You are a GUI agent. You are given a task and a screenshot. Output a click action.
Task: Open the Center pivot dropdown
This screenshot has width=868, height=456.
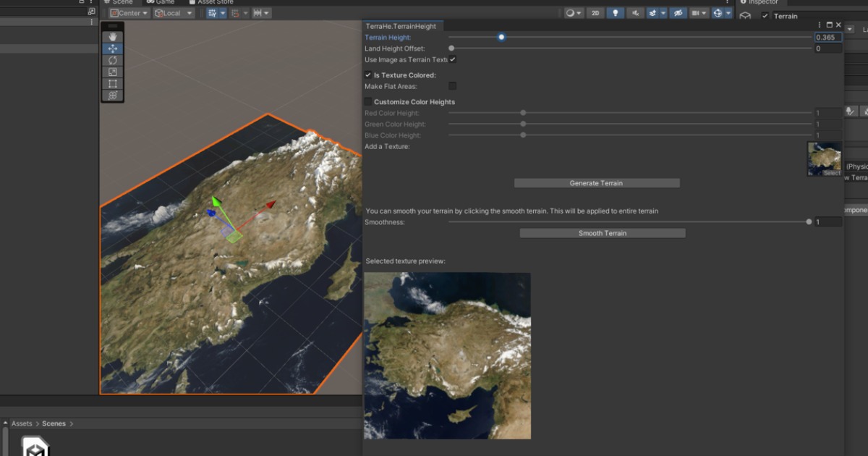point(128,12)
